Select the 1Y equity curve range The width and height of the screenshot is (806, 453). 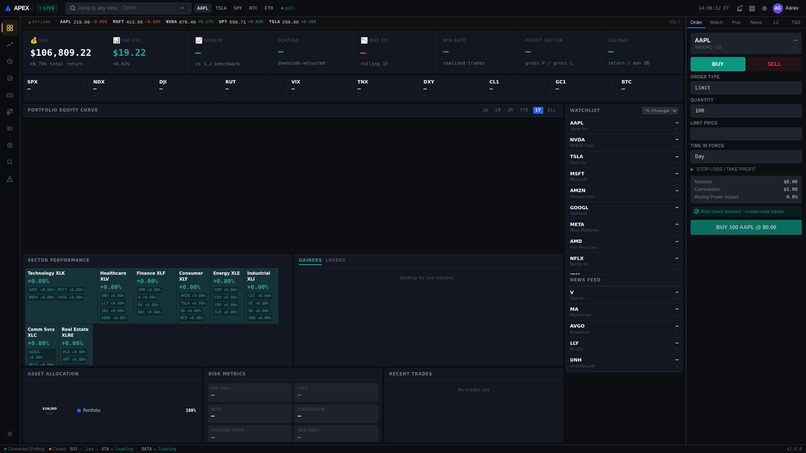(538, 110)
